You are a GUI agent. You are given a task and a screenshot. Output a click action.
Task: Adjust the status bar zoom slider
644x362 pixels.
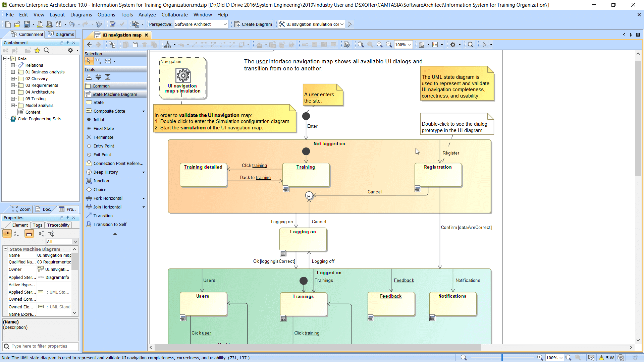pos(502,358)
